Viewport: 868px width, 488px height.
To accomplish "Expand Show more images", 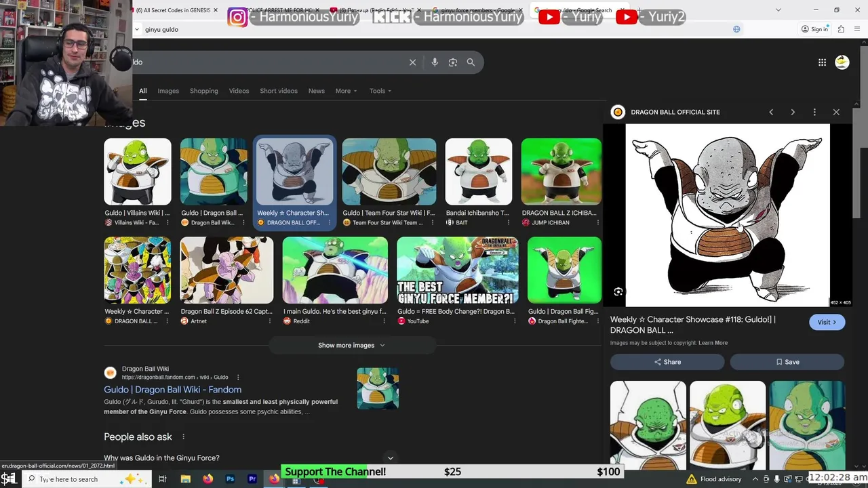I will 351,345.
